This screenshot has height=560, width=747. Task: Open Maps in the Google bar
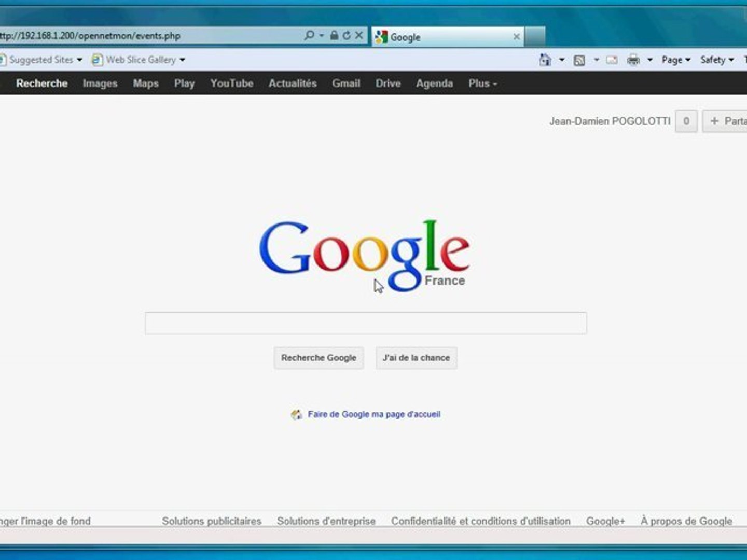point(146,83)
